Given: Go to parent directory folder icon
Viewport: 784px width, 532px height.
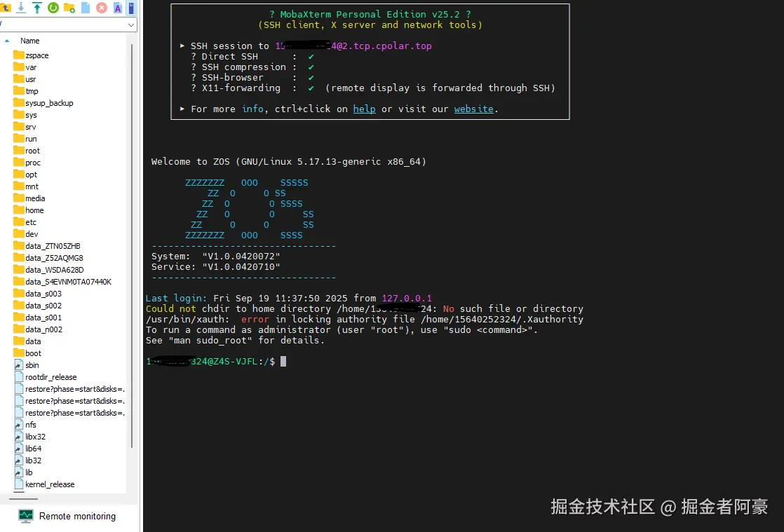Looking at the screenshot, I should tap(6, 8).
